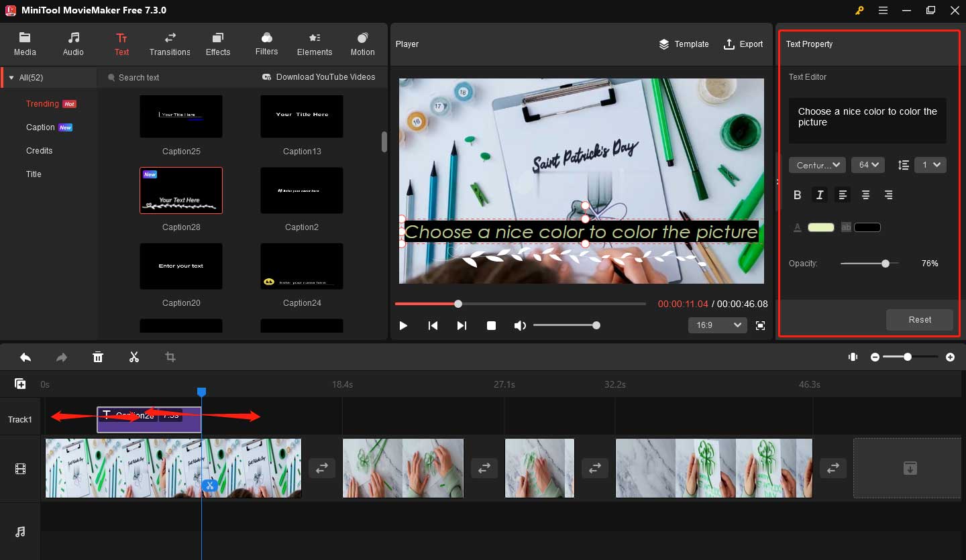The width and height of the screenshot is (966, 560).
Task: Select the Caption25 text template
Action: point(181,116)
